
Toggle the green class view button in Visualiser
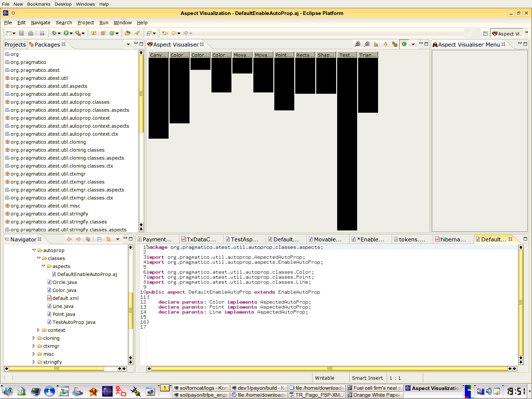tap(404, 44)
